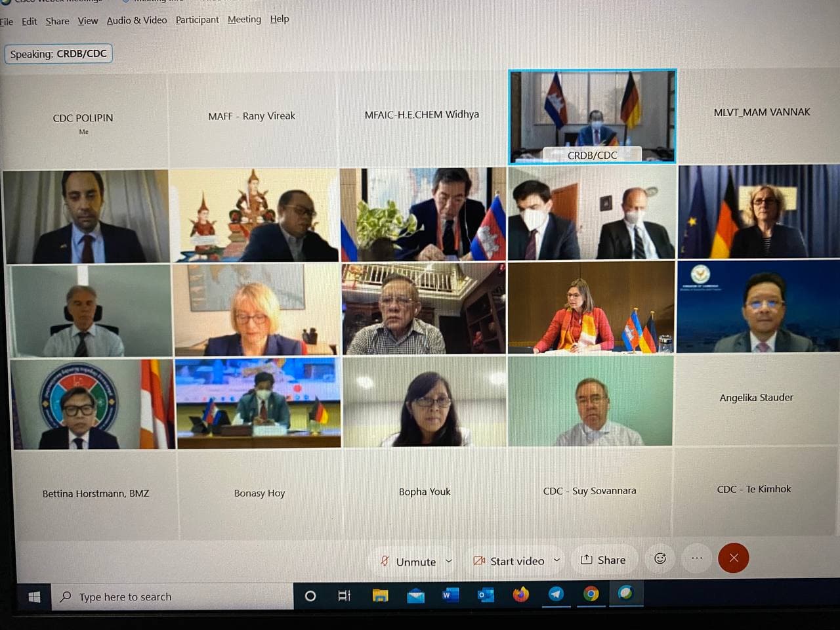The width and height of the screenshot is (840, 630).
Task: Select the MAFF - Rany Vireak tile
Action: coord(252,118)
